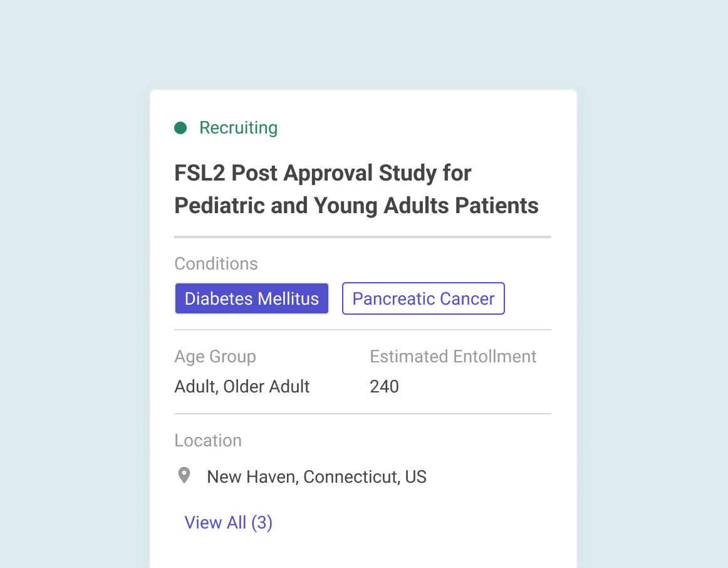Click the Conditions section label
The height and width of the screenshot is (568, 728).
click(216, 264)
